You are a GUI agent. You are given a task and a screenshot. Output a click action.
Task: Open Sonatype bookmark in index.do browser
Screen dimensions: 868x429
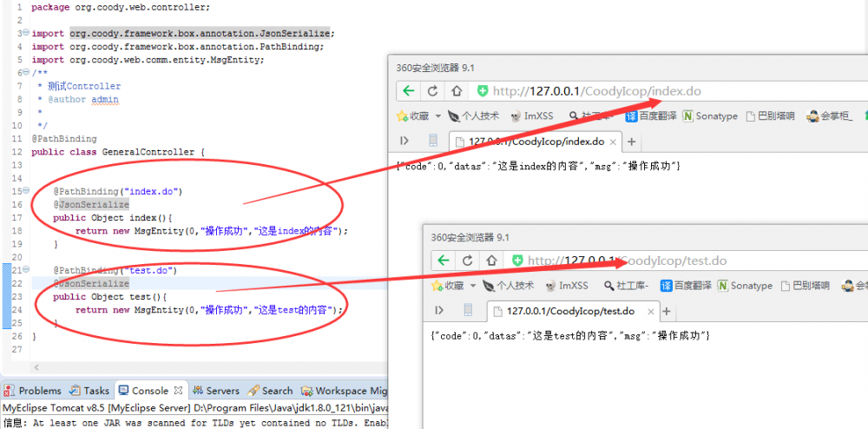710,116
